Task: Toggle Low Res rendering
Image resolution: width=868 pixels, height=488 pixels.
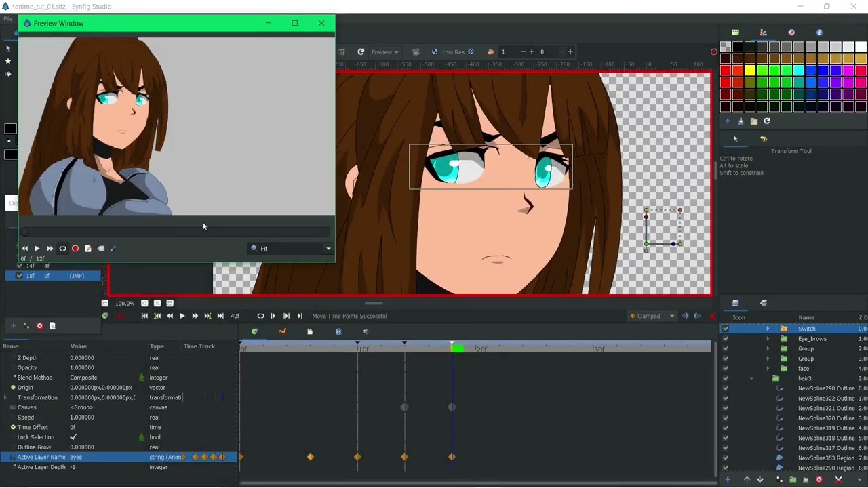Action: click(453, 52)
